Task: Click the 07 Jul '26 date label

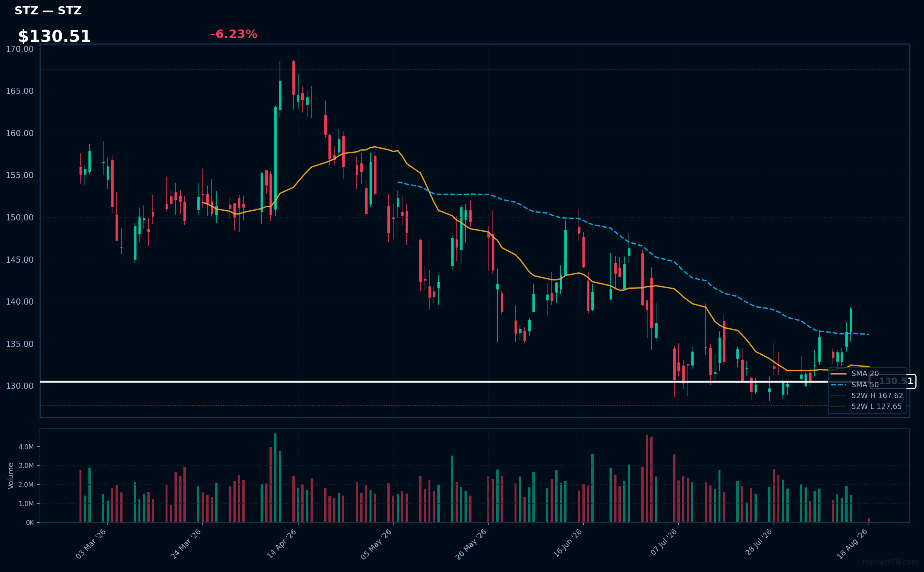Action: tap(664, 542)
